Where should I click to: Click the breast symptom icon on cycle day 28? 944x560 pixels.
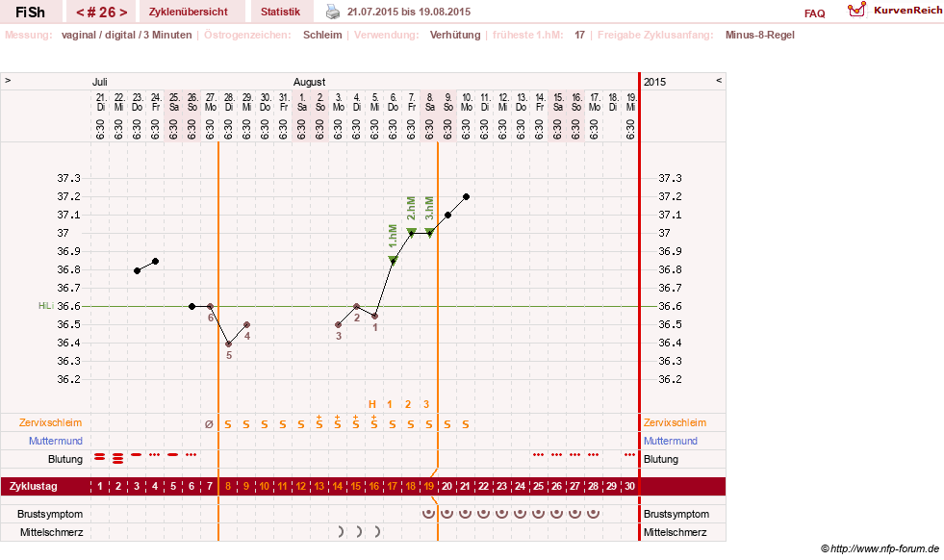593,514
